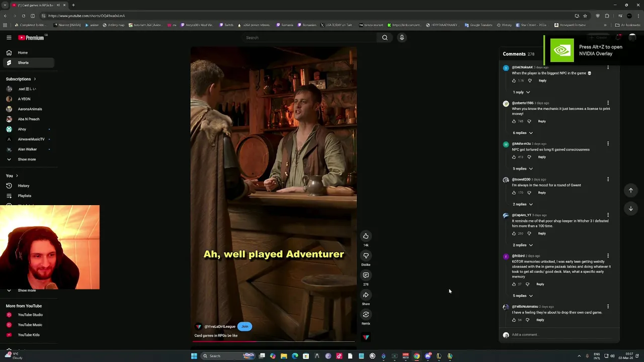Viewport: 644px width, 362px height.
Task: Expand the Subscriptions section chevron
Action: [35, 79]
